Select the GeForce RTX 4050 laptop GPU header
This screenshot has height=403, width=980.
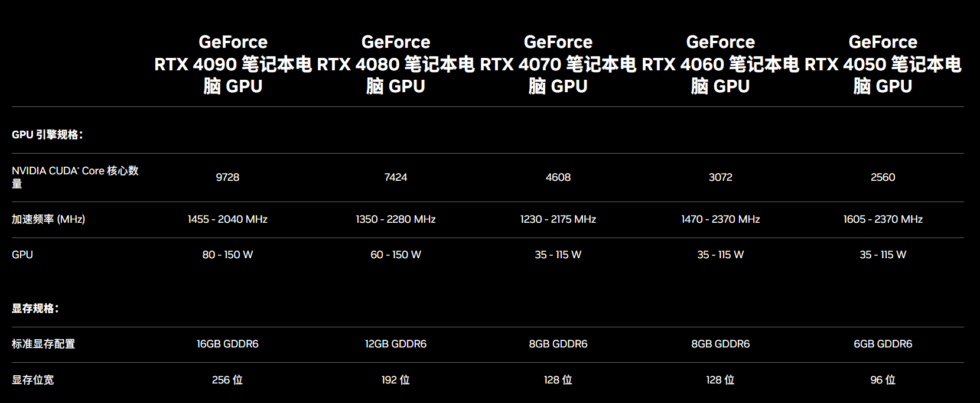click(x=883, y=64)
